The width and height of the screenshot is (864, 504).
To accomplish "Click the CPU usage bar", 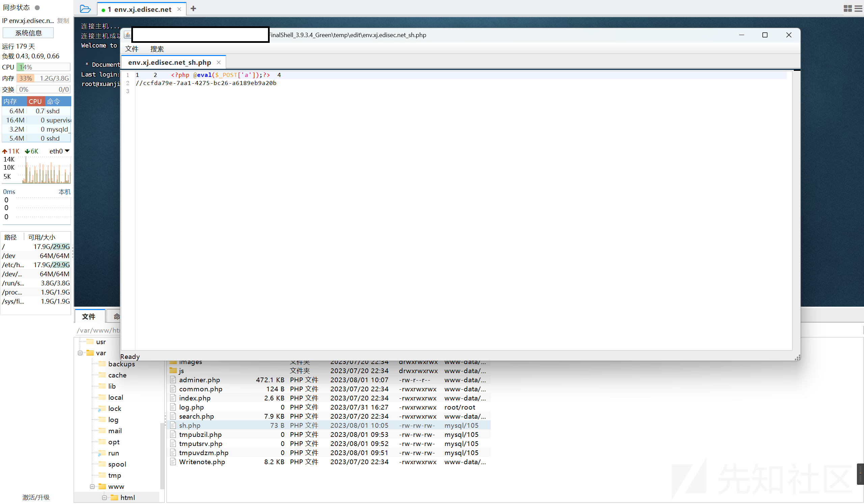I will pyautogui.click(x=44, y=67).
